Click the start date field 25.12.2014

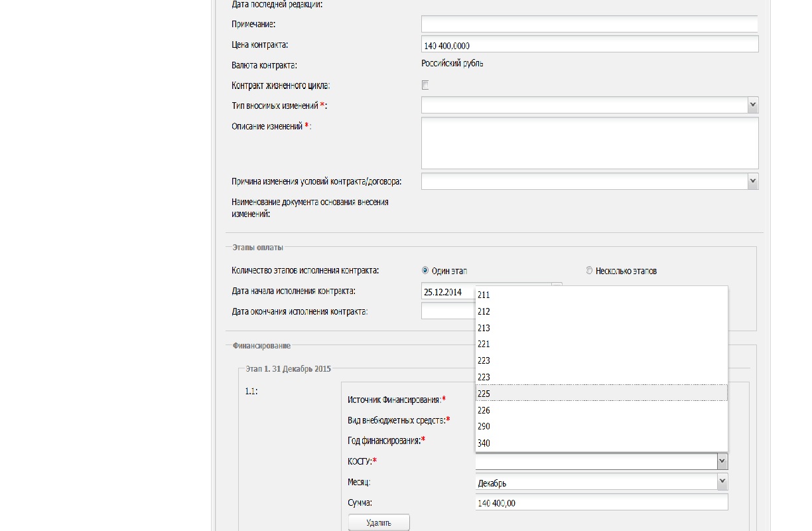coord(448,292)
